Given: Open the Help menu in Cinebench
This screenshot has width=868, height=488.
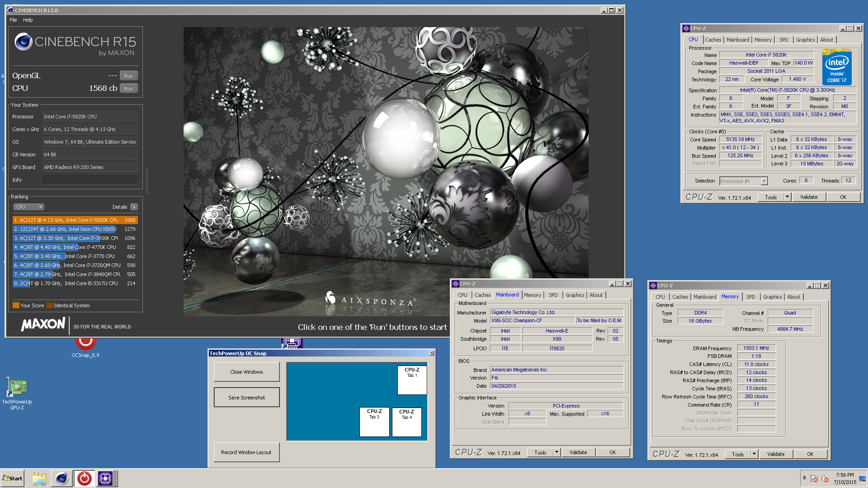Looking at the screenshot, I should (28, 20).
